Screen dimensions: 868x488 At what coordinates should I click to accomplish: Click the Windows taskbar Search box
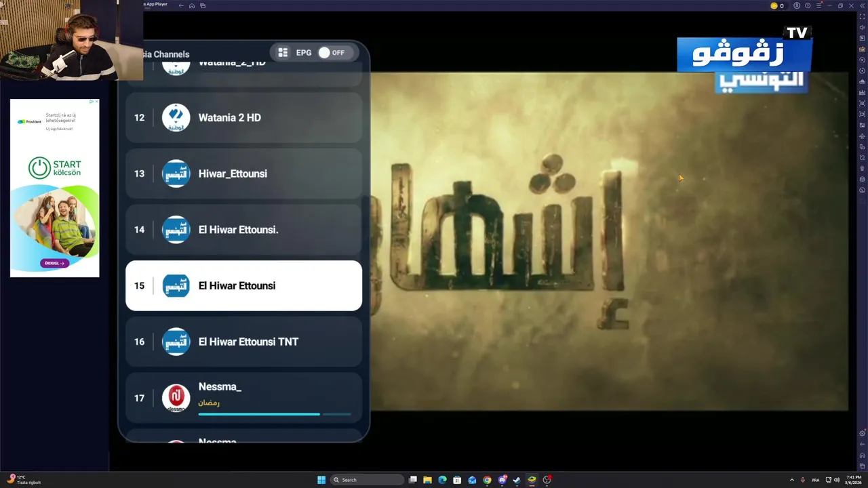click(367, 480)
